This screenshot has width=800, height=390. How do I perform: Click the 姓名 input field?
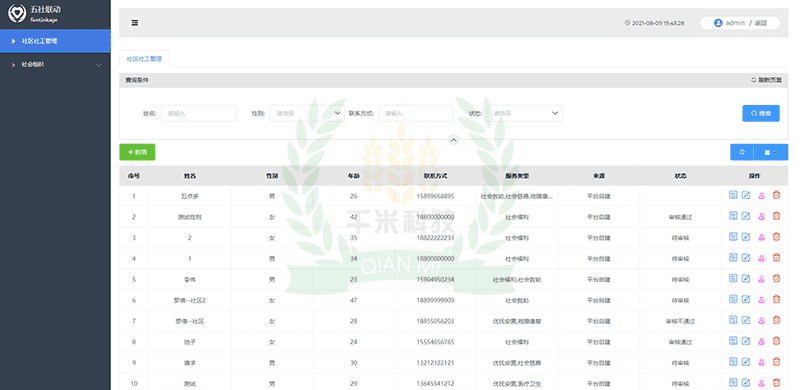[x=199, y=113]
